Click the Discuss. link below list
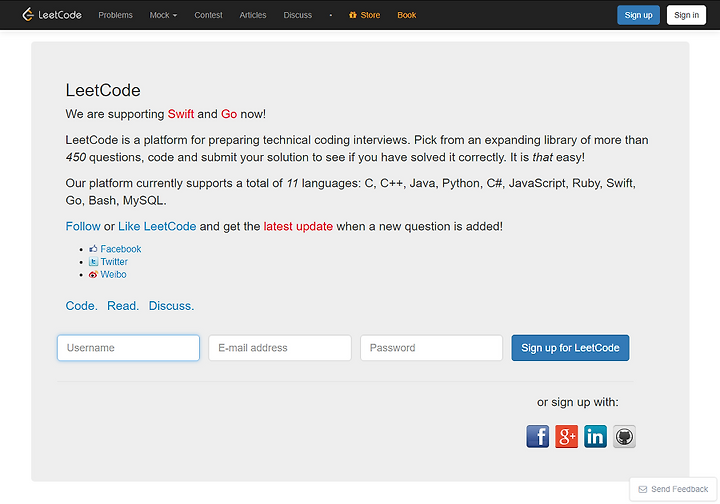Screen dimensions: 720x504 [171, 306]
